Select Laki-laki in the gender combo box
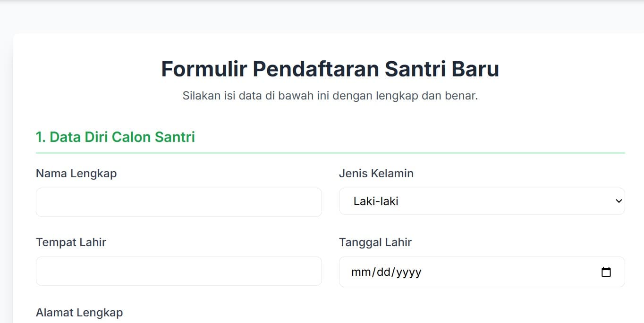Screen dimensions: 644x323 point(482,201)
